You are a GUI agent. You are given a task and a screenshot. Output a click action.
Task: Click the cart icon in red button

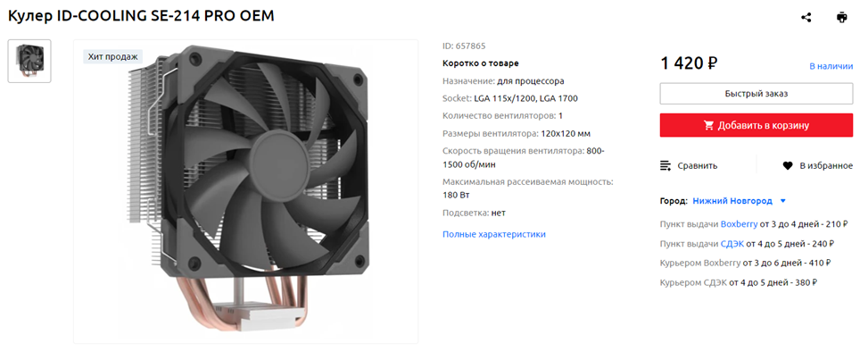[708, 125]
